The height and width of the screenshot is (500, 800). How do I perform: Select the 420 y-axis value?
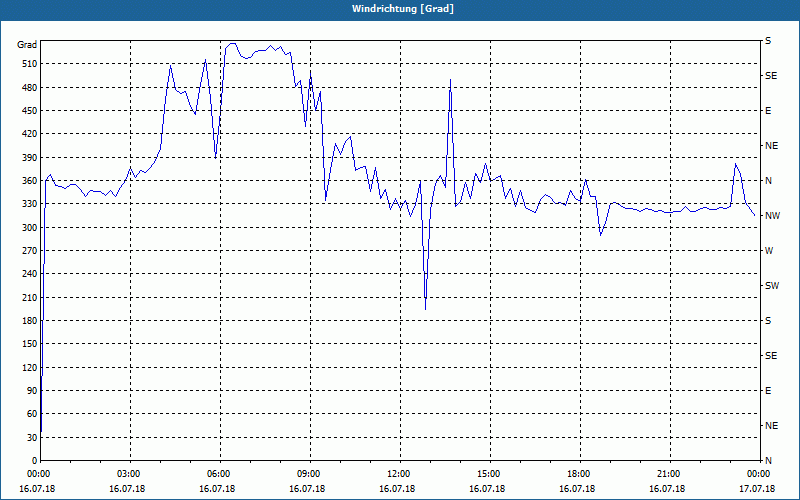click(31, 134)
